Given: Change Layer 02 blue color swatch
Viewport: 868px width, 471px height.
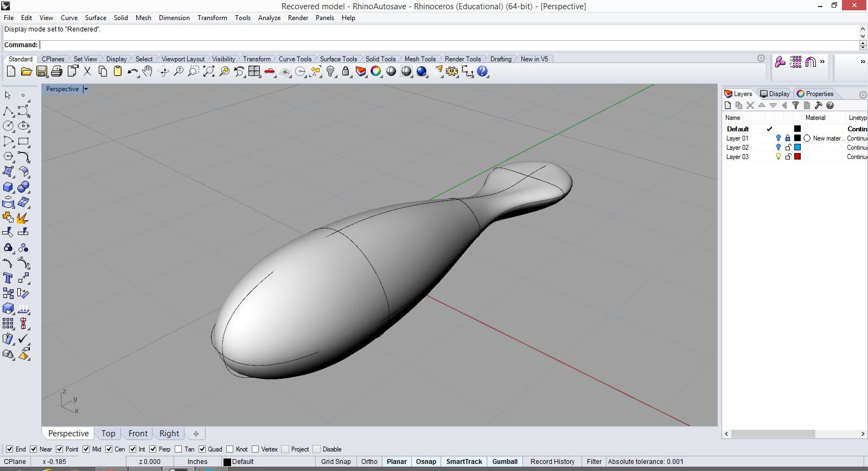Looking at the screenshot, I should point(797,147).
